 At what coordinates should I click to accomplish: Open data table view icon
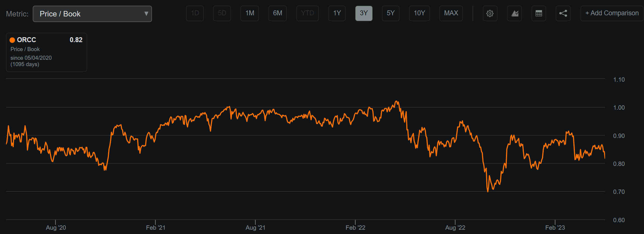coord(539,13)
